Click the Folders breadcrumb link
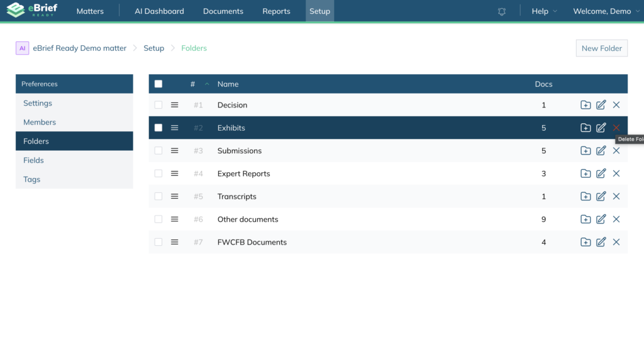Viewport: 644px width, 362px height. click(194, 48)
